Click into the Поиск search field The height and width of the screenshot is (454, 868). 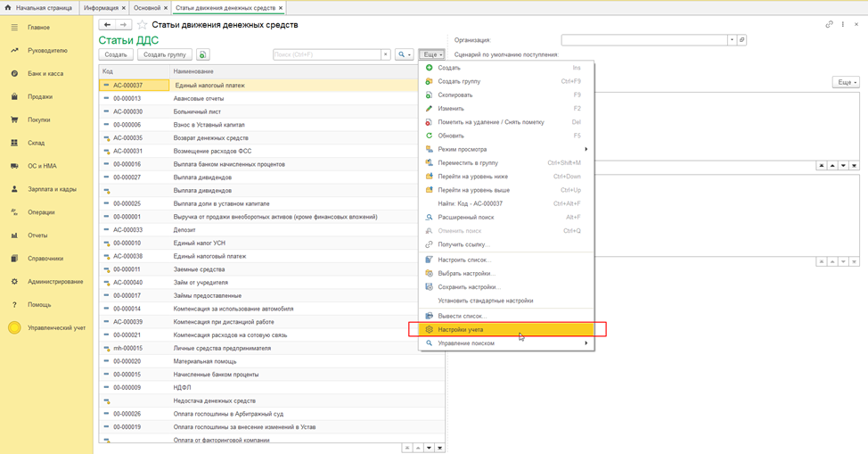(326, 55)
